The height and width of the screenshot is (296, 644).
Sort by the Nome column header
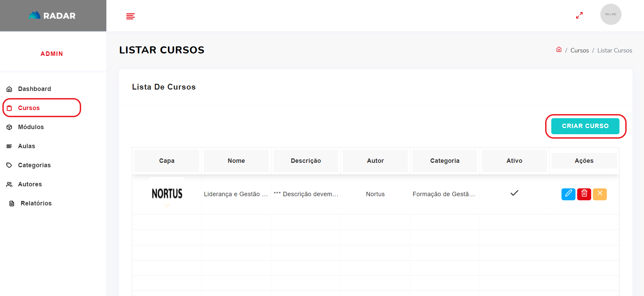coord(236,161)
